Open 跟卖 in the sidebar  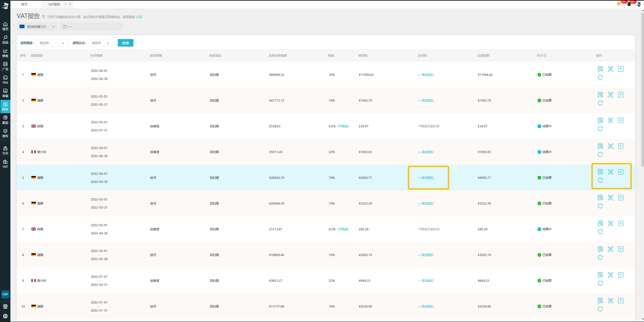(x=5, y=120)
